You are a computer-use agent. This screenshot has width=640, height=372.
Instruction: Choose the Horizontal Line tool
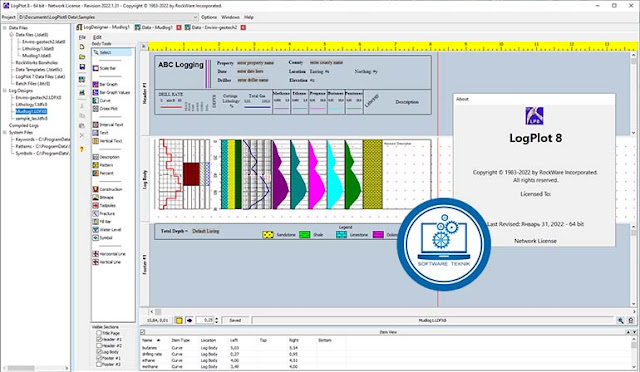point(109,254)
